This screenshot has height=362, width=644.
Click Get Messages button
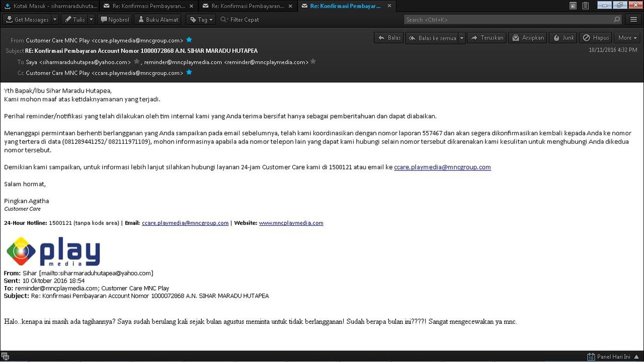pos(28,20)
